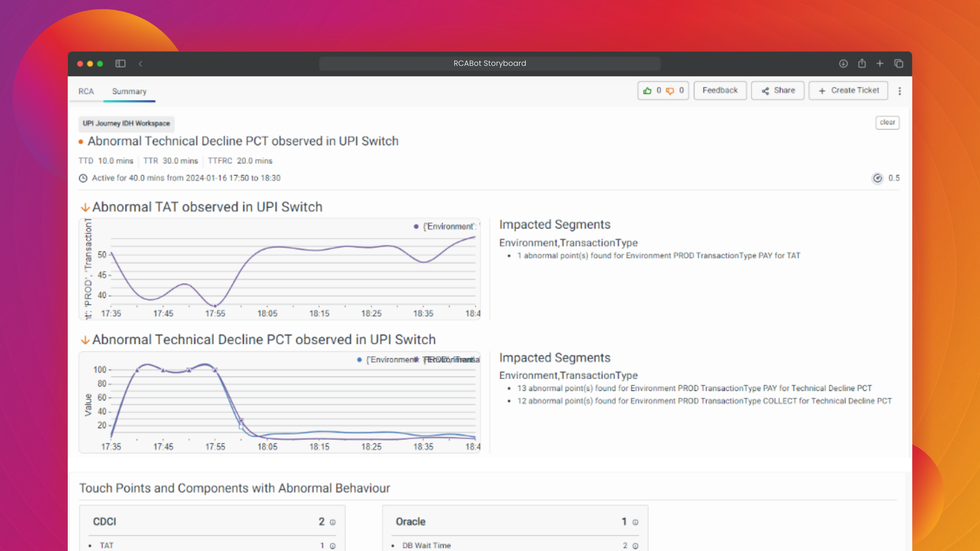Viewport: 980px width, 551px height.
Task: Select the Summary tab
Action: point(129,91)
